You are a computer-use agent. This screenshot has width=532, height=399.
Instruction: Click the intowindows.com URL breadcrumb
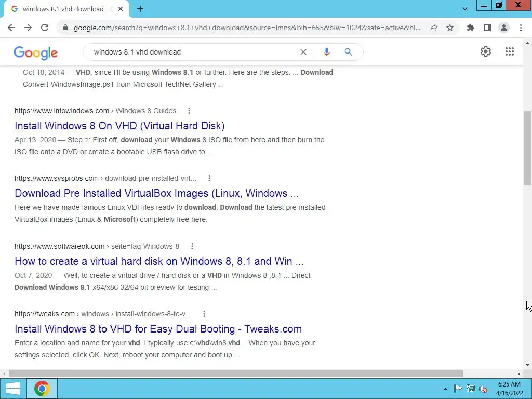96,111
